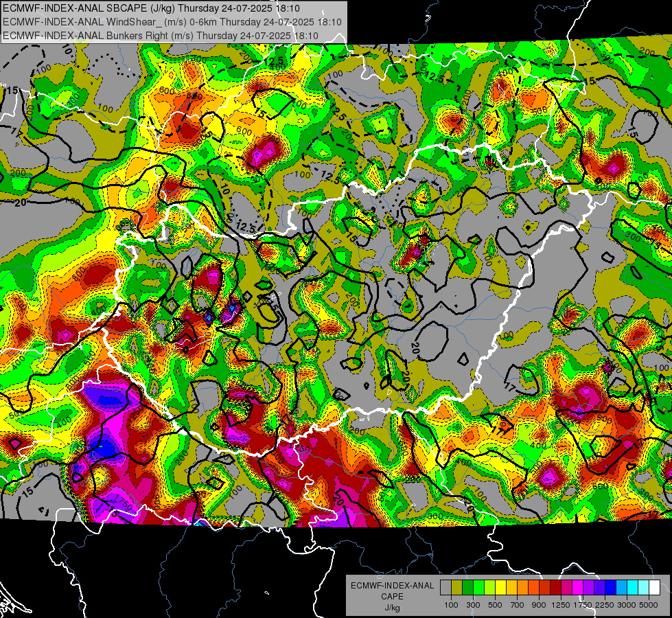
Task: Click the WindShear 0-6km title line
Action: pyautogui.click(x=172, y=22)
